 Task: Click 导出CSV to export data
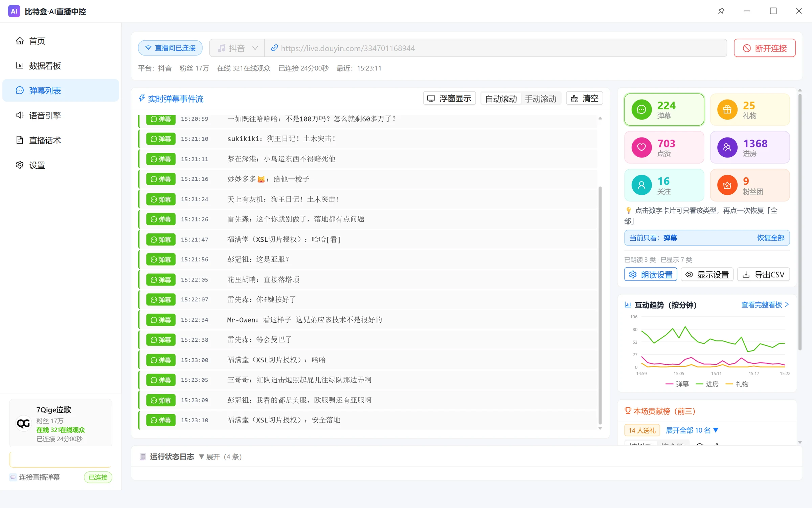(764, 274)
